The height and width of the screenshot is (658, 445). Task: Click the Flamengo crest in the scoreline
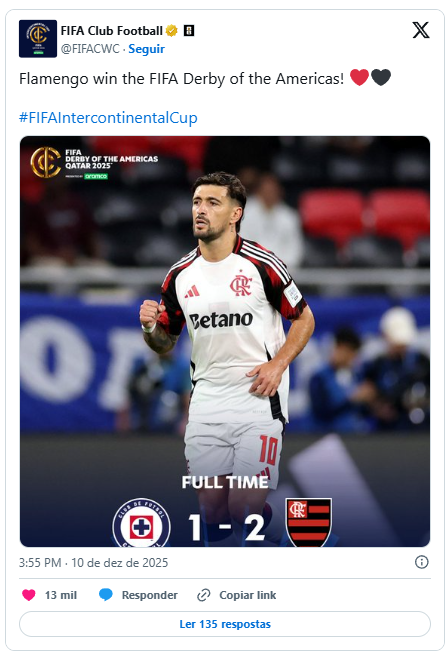click(x=309, y=522)
